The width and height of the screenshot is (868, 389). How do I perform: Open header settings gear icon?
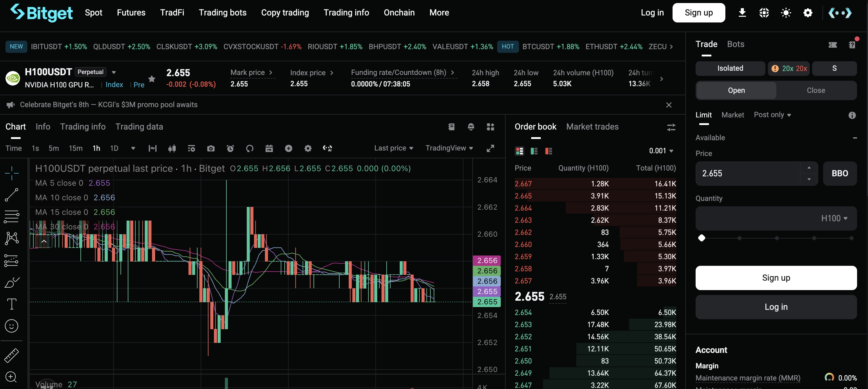808,13
